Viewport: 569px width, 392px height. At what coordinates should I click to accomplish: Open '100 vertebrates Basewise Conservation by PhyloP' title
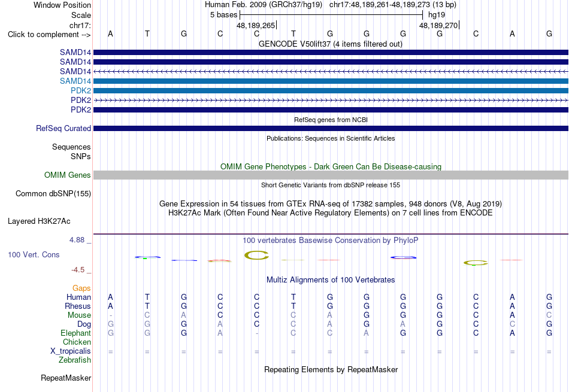(x=331, y=241)
